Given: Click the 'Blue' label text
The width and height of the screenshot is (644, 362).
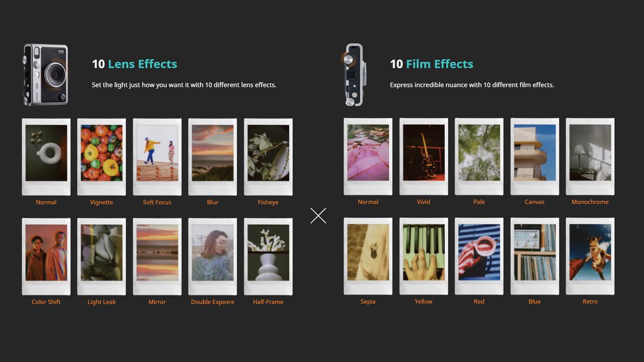Looking at the screenshot, I should [x=535, y=301].
